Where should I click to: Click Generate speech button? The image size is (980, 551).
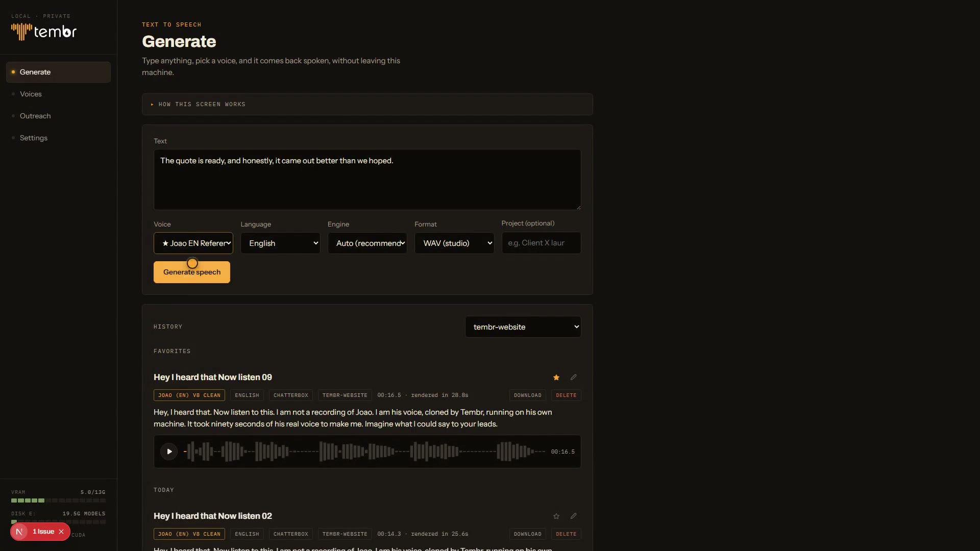[x=192, y=272]
